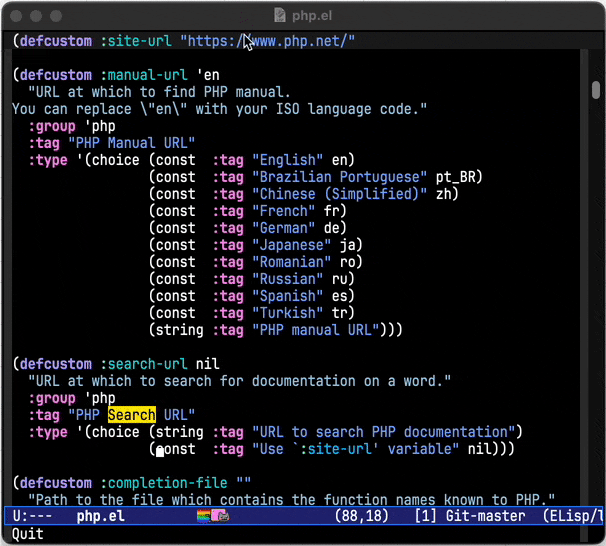Click the "PHP Manual URL" tag string
The width and height of the screenshot is (606, 546).
click(132, 143)
